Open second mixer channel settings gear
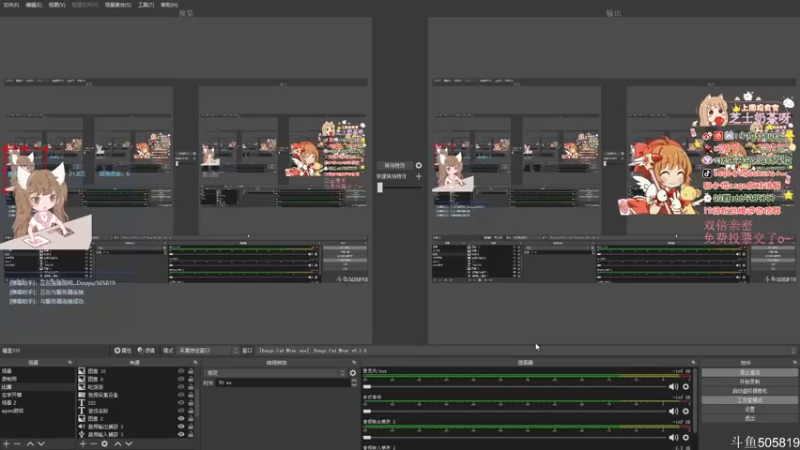 (x=686, y=411)
